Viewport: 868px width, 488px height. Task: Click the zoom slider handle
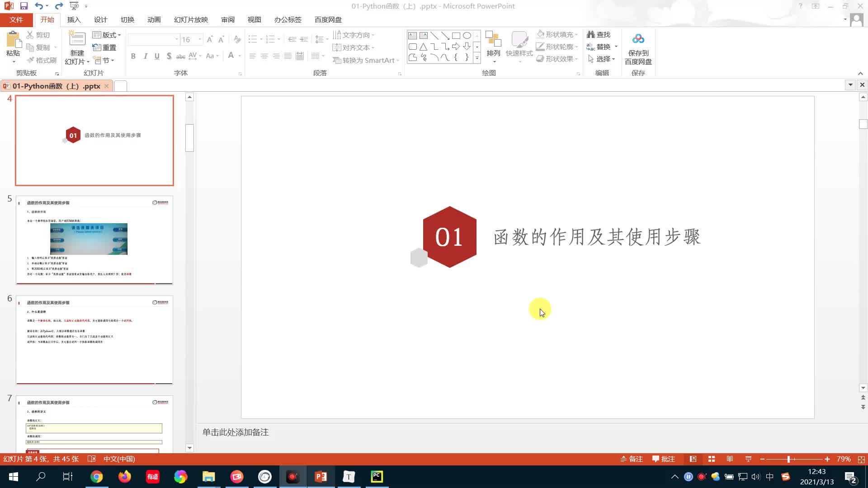pos(788,459)
